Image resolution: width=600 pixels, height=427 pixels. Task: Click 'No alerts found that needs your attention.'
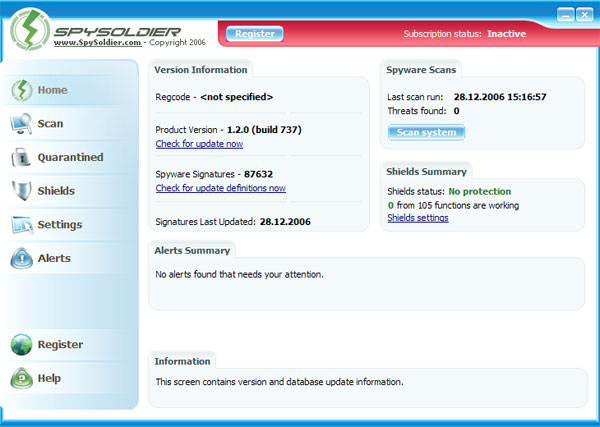point(240,274)
